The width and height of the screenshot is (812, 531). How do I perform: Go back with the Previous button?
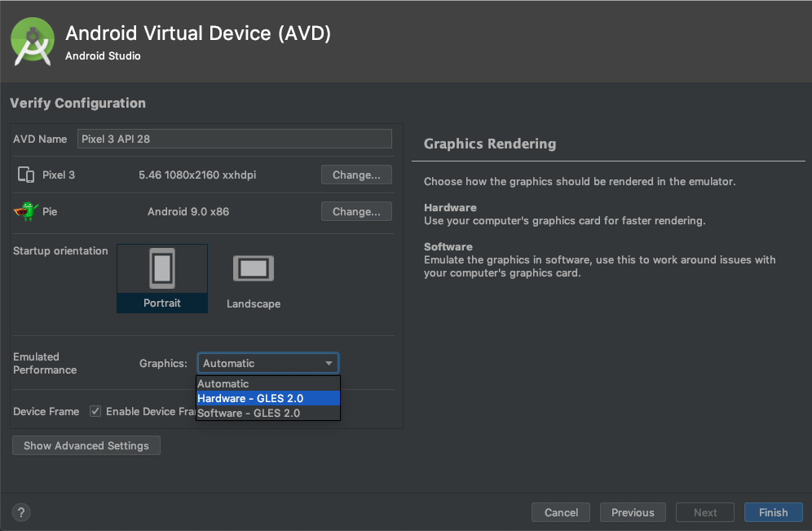tap(633, 512)
